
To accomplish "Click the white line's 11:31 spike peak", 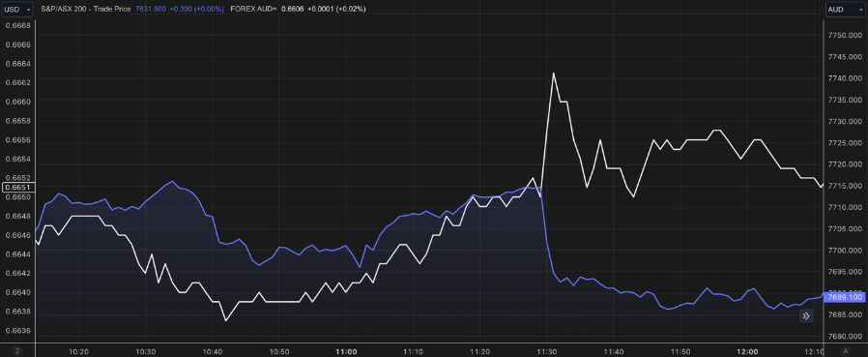I will point(553,74).
